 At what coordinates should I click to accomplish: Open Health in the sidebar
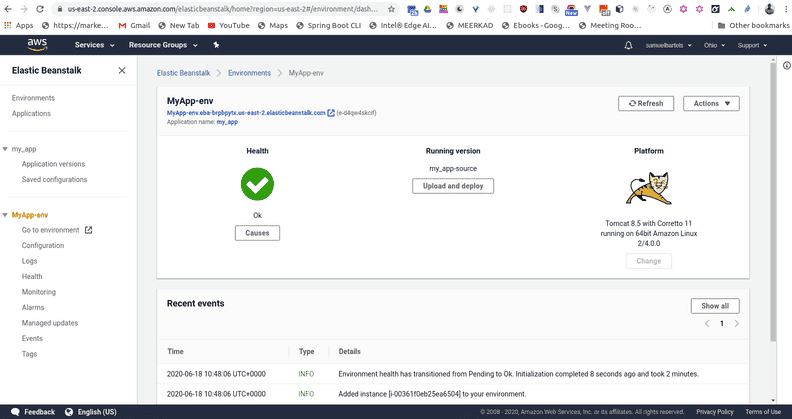[x=32, y=277]
